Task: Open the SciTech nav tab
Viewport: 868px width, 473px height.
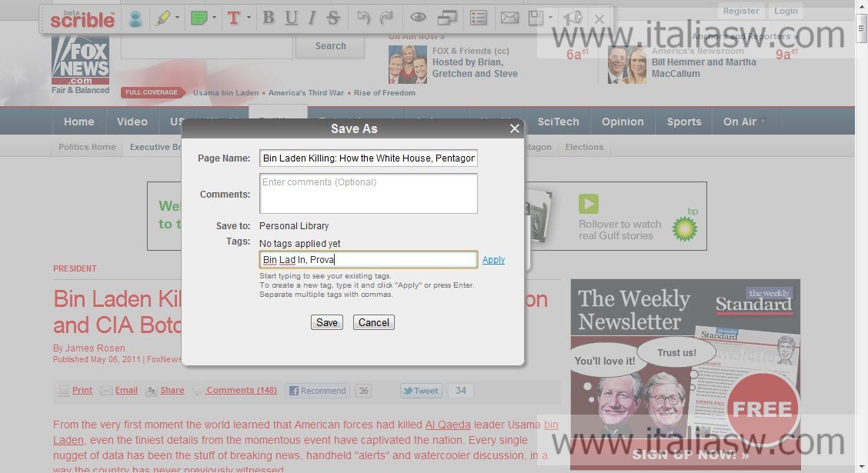Action: 558,122
